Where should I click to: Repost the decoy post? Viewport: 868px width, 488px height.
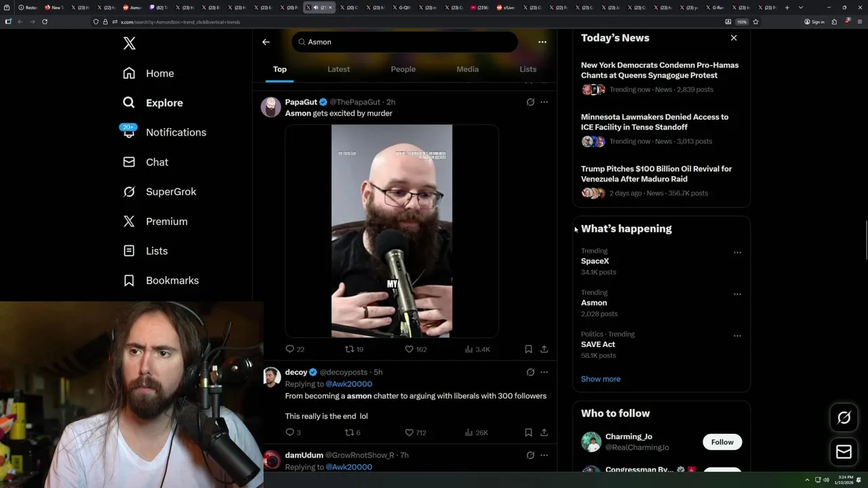click(x=353, y=432)
